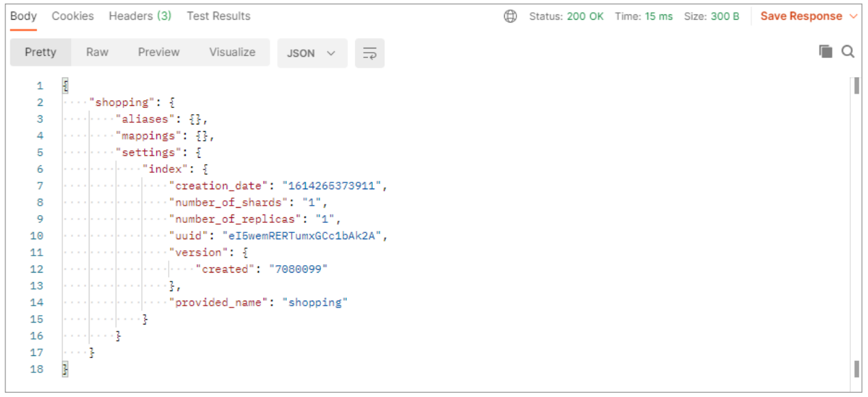Click the globe network icon

[x=510, y=16]
